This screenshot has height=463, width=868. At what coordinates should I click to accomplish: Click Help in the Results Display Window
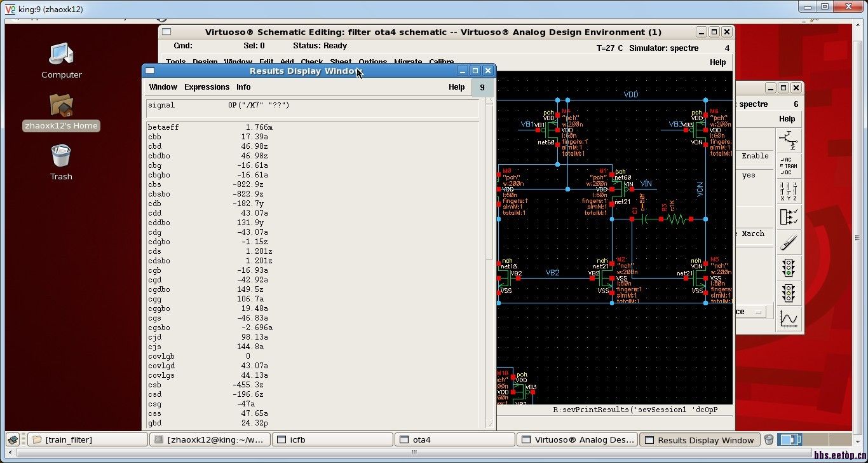tap(456, 87)
